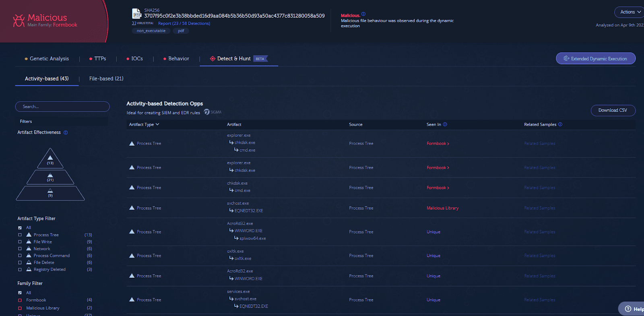Viewport: 644px width, 316px height.
Task: Click the Seen In info icon
Action: pyautogui.click(x=445, y=124)
